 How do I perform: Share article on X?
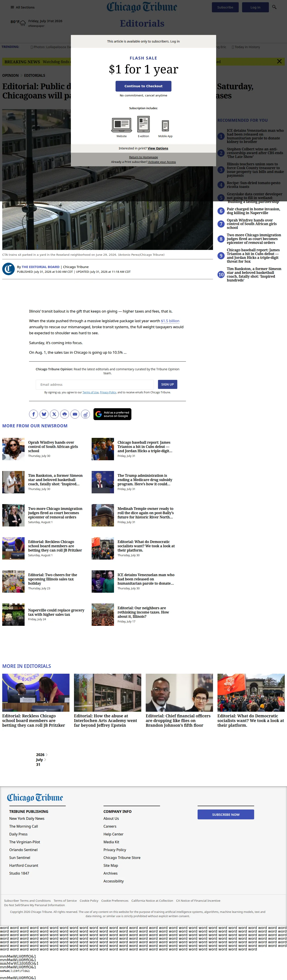(54, 414)
